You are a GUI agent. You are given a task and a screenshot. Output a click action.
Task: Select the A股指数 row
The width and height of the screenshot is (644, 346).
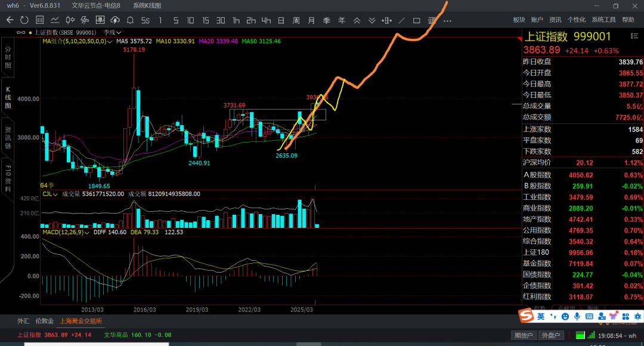(583, 175)
